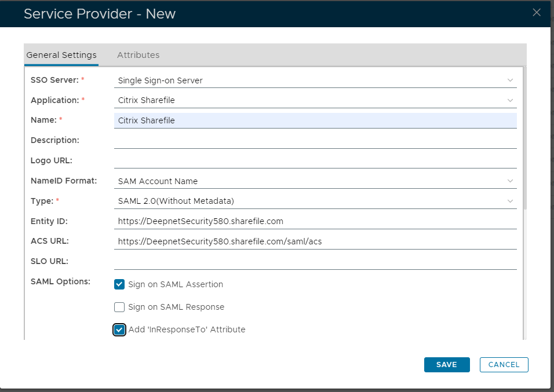Click into the Name text field

pyautogui.click(x=315, y=120)
